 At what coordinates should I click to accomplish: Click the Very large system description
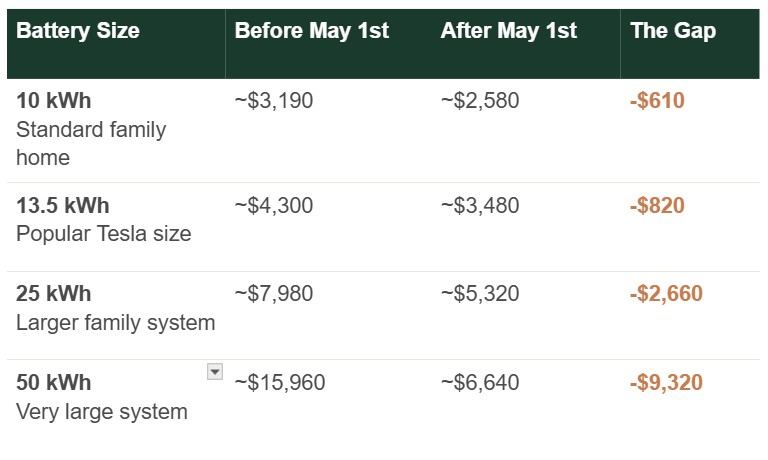point(102,412)
